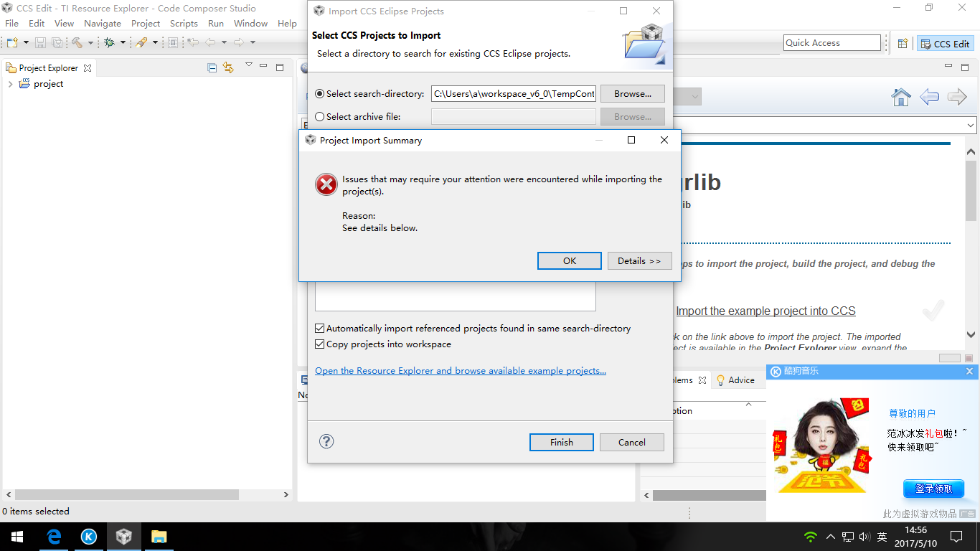
Task: Click Cancel in the Import dialog
Action: point(632,443)
